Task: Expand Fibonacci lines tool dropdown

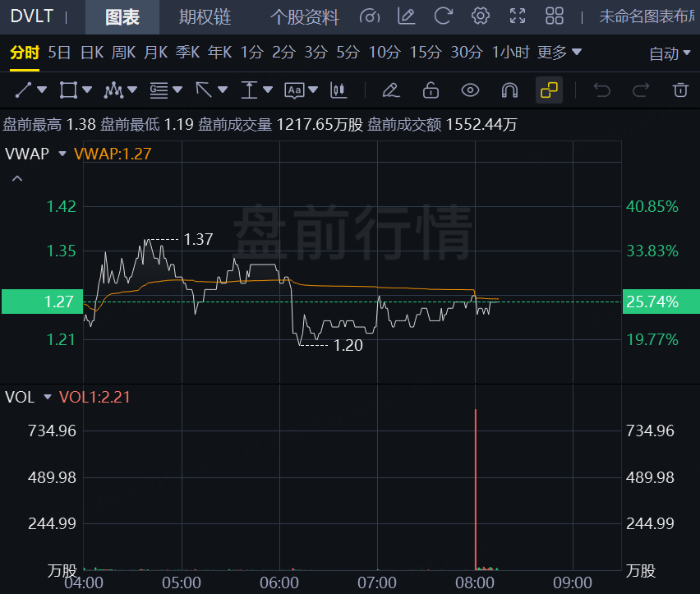Action: coord(177,90)
